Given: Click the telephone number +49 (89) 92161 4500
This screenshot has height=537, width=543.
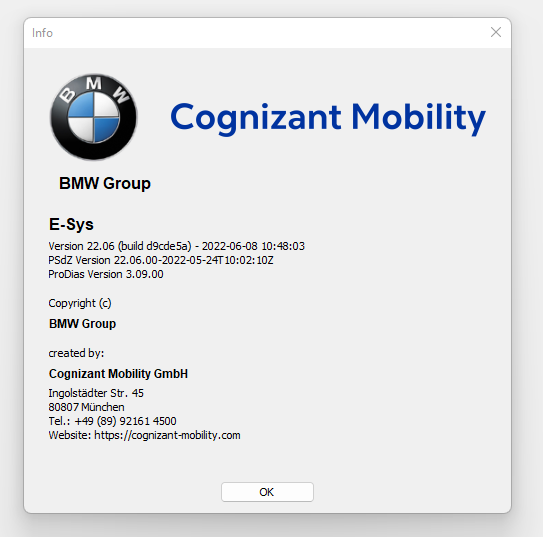Looking at the screenshot, I should 125,421.
